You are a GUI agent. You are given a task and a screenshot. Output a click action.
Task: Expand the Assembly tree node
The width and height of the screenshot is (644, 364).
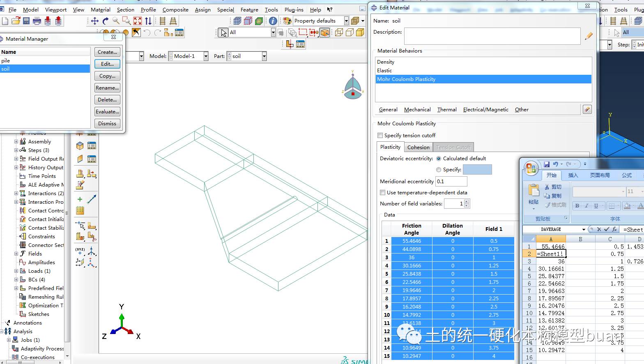pyautogui.click(x=16, y=142)
